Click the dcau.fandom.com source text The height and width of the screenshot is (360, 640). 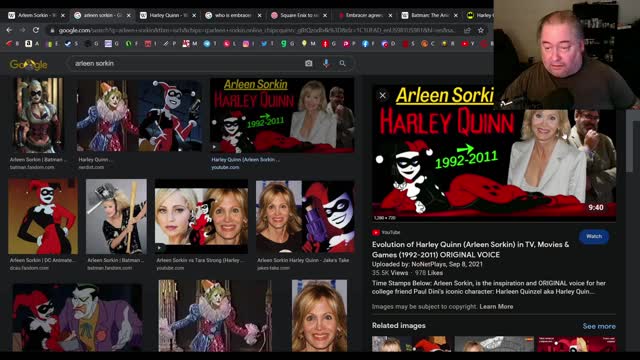click(29, 268)
